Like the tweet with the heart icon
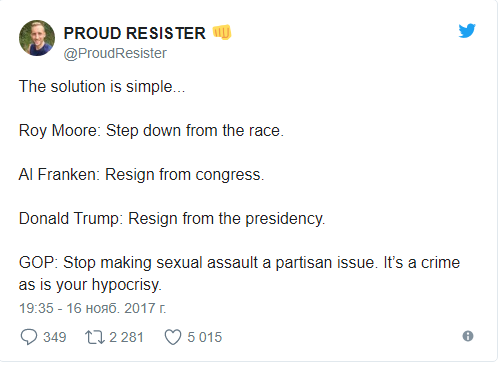This screenshot has height=365, width=499. [173, 337]
